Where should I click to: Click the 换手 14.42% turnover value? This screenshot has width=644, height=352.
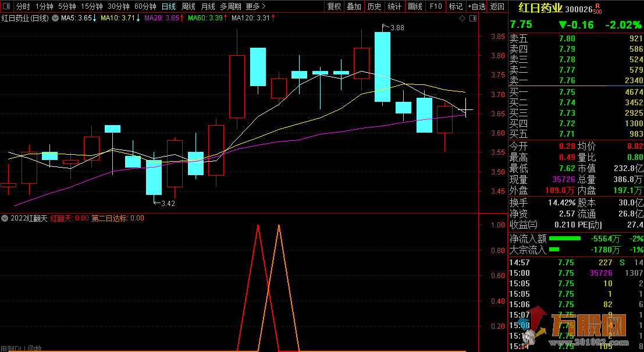tap(561, 202)
